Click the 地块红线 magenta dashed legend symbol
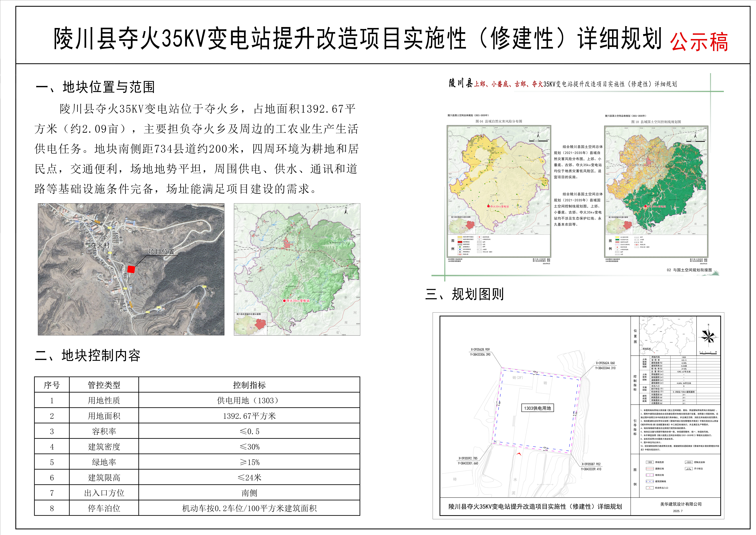This screenshot has width=756, height=535. point(650,475)
